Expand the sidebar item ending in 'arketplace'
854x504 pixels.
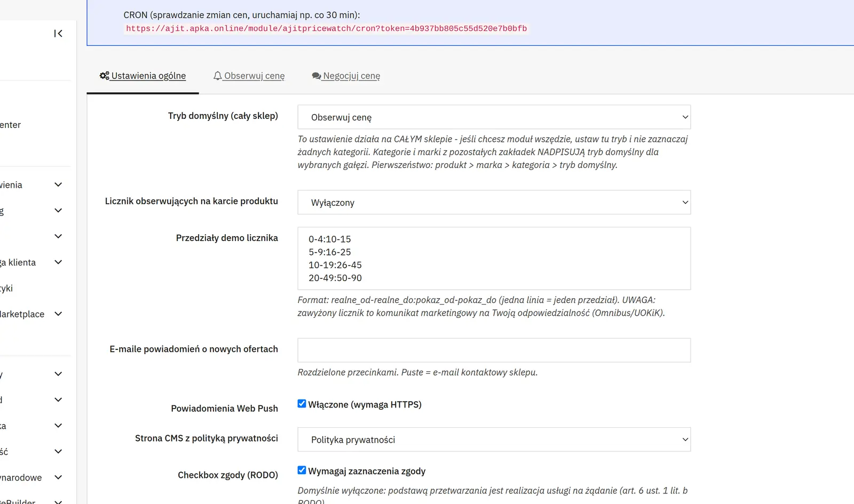[58, 314]
